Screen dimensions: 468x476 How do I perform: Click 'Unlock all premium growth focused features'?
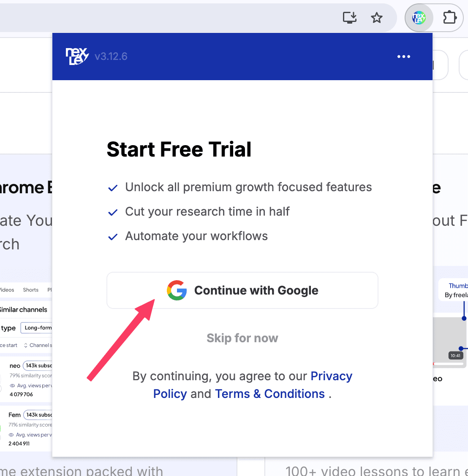[x=248, y=187]
